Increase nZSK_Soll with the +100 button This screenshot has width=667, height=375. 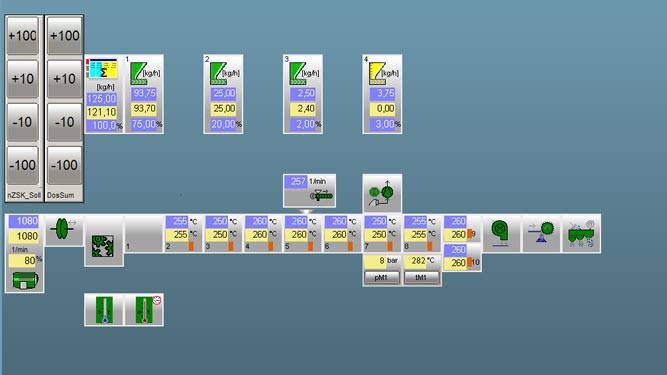[x=23, y=36]
